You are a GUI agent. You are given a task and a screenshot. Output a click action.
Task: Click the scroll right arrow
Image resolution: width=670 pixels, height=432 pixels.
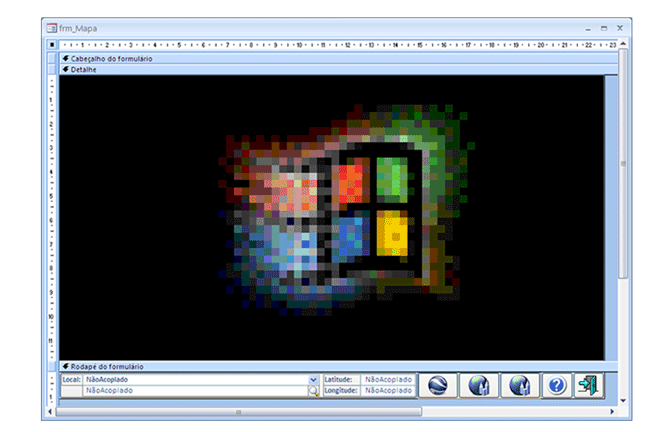point(612,411)
